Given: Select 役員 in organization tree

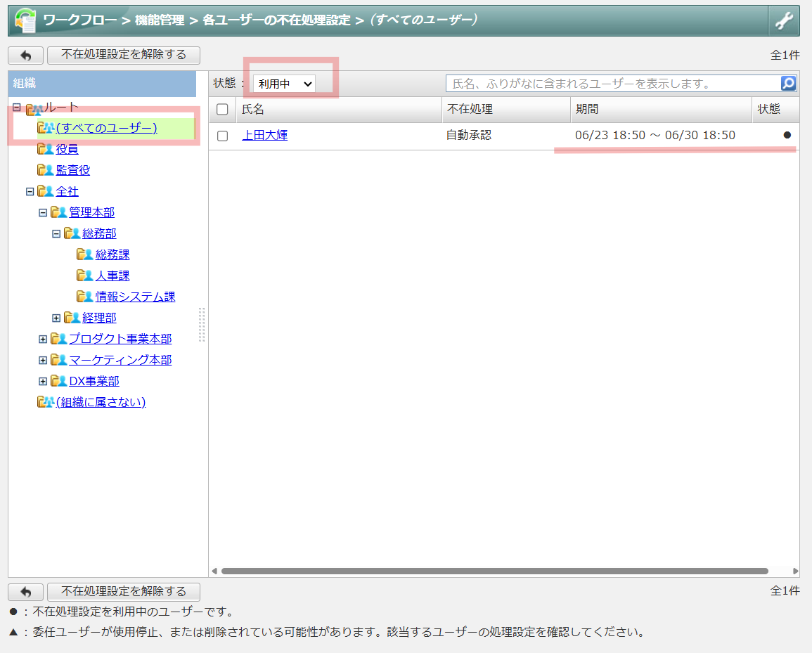Looking at the screenshot, I should (x=67, y=149).
